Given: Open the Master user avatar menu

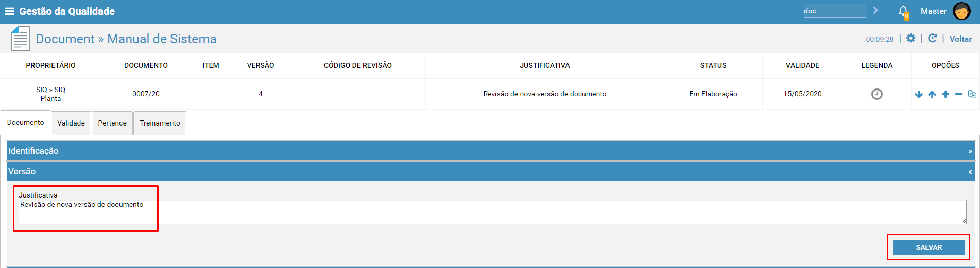Looking at the screenshot, I should click(x=961, y=11).
